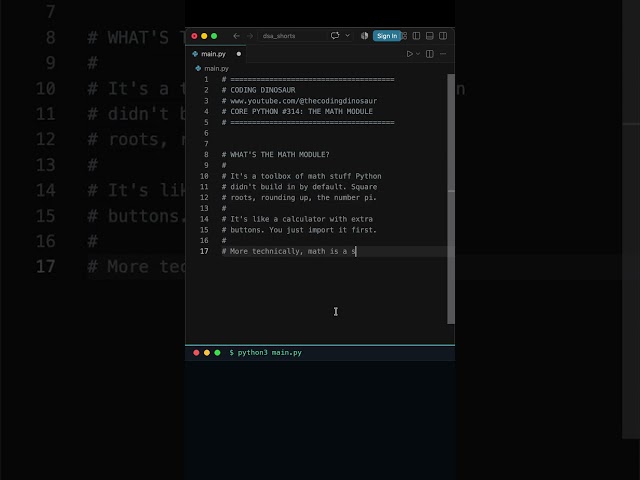Expand the chat dropdown chevron

tap(348, 36)
